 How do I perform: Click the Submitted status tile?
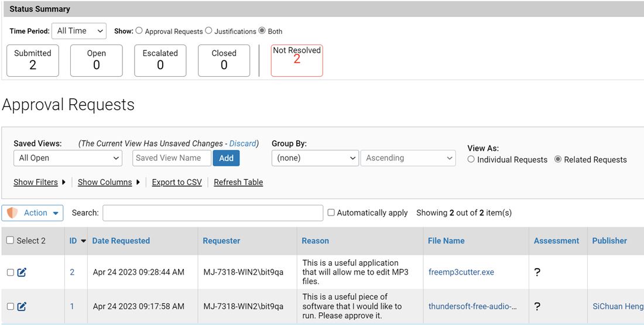tap(33, 60)
